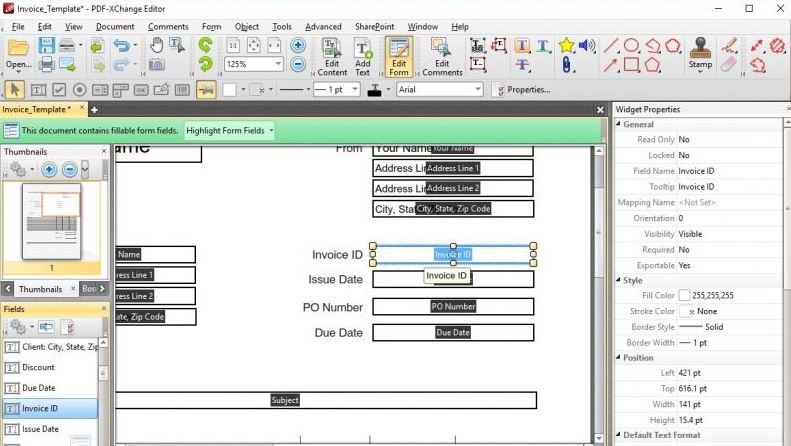Choose the Oval drawing tool
The image size is (791, 446).
tap(632, 45)
